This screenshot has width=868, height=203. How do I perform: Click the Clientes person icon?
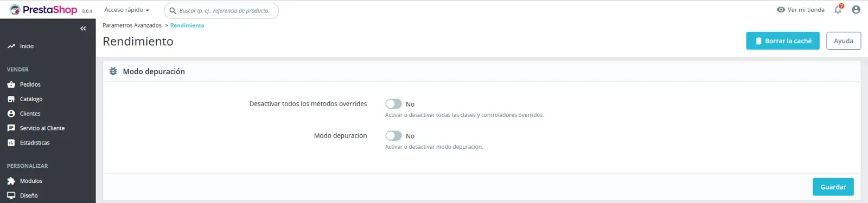(x=11, y=114)
